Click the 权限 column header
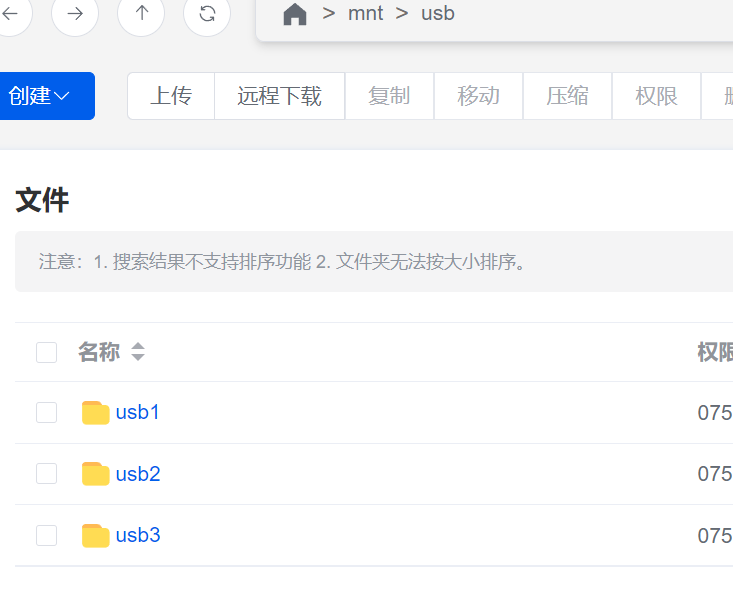 pos(714,352)
